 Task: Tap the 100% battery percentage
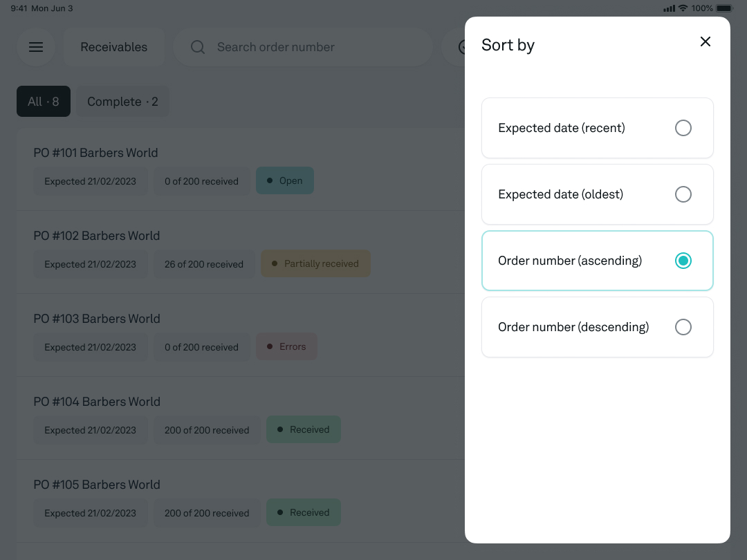click(x=702, y=8)
